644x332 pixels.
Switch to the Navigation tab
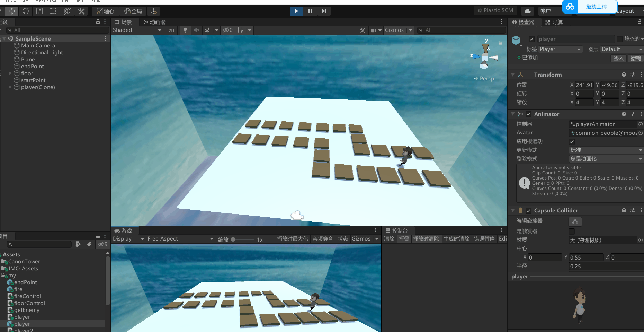554,22
